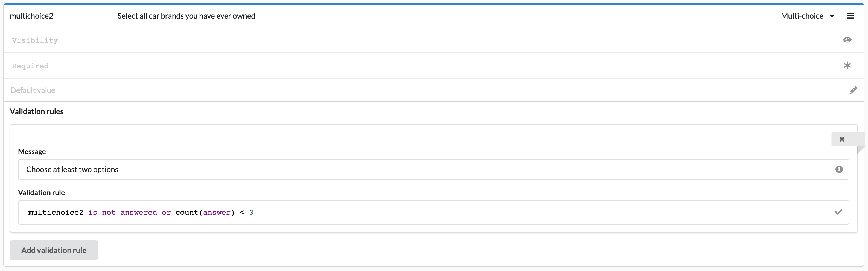868x271 pixels.
Task: Click the Validation rules section heading
Action: coord(37,111)
